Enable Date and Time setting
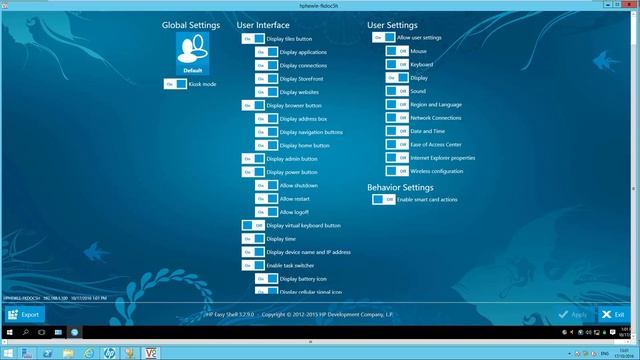 pyautogui.click(x=397, y=131)
